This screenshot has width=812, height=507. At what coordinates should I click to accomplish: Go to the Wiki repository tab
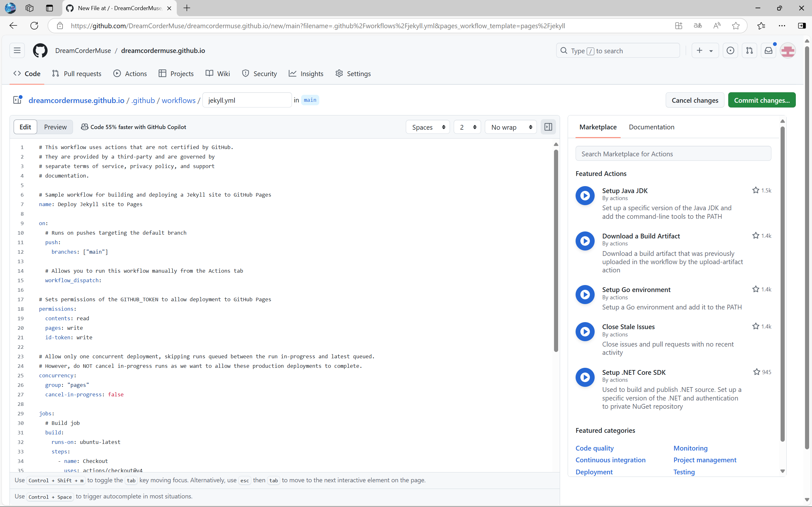pos(218,74)
